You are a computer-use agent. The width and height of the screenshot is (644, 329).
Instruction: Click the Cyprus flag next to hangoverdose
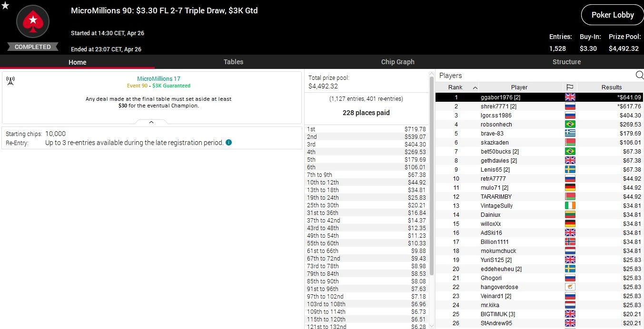pyautogui.click(x=570, y=287)
